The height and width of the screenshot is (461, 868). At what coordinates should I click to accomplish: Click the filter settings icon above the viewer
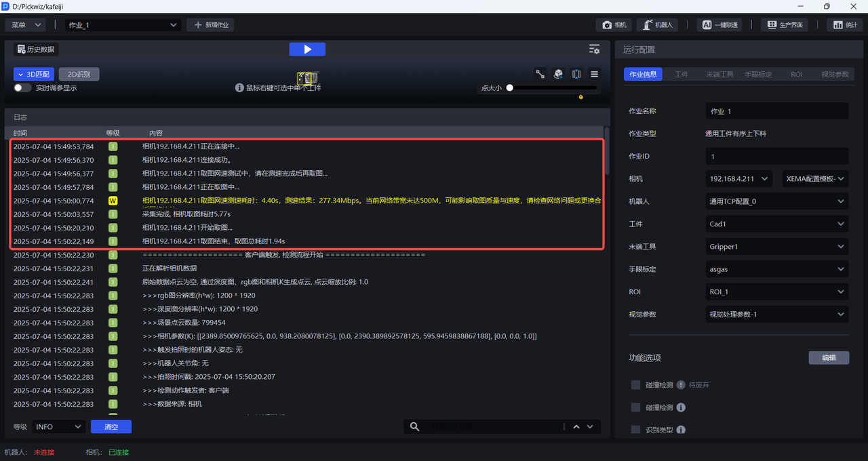[594, 49]
